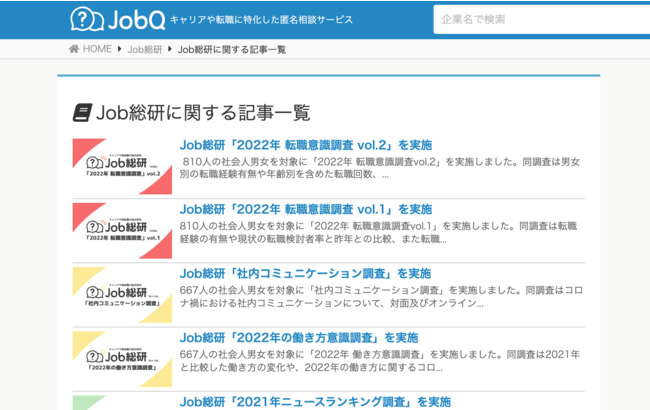Viewport: 650px width, 410px height.
Task: Click the JobQ logo icon
Action: 89,19
